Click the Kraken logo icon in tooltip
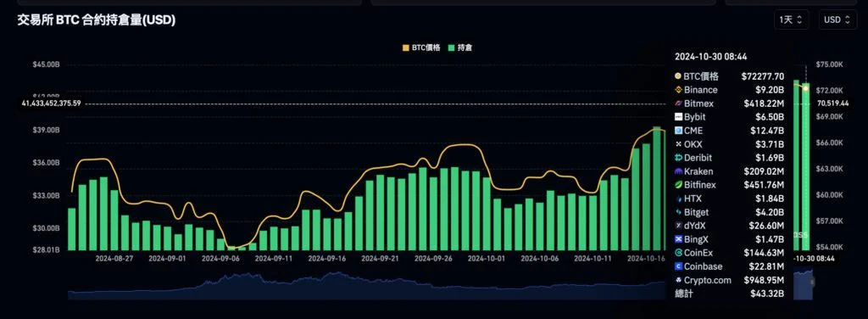The image size is (868, 319). [678, 171]
